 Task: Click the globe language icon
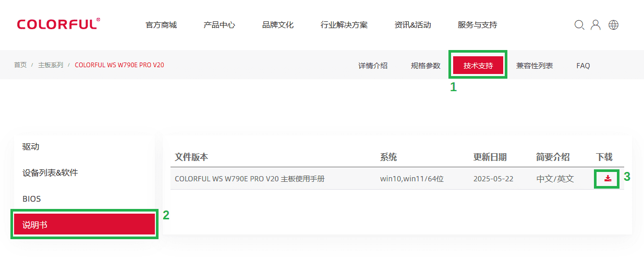[x=613, y=25]
